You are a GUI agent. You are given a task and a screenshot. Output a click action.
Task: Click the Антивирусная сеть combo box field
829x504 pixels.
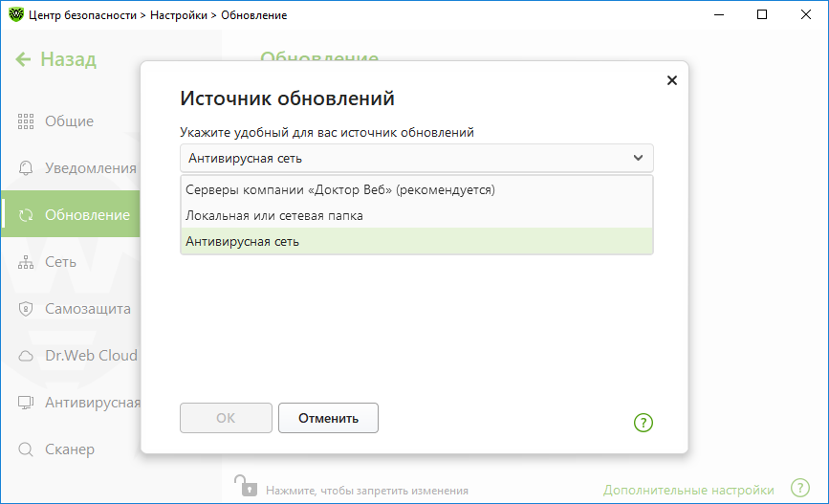pyautogui.click(x=417, y=158)
